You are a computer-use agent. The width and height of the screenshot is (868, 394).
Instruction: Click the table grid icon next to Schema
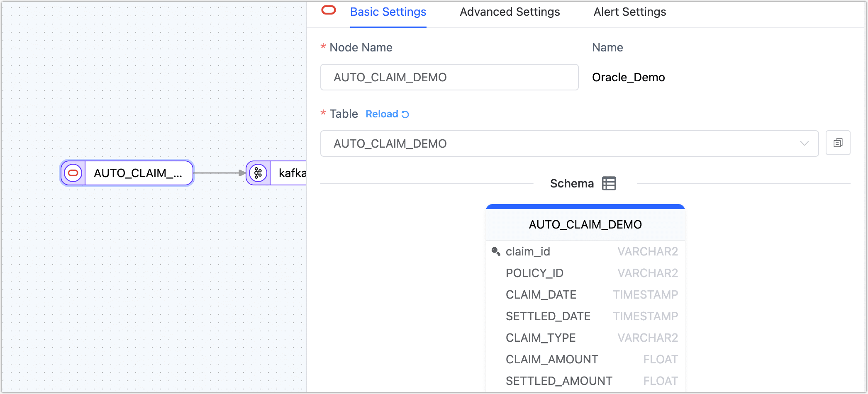point(609,183)
